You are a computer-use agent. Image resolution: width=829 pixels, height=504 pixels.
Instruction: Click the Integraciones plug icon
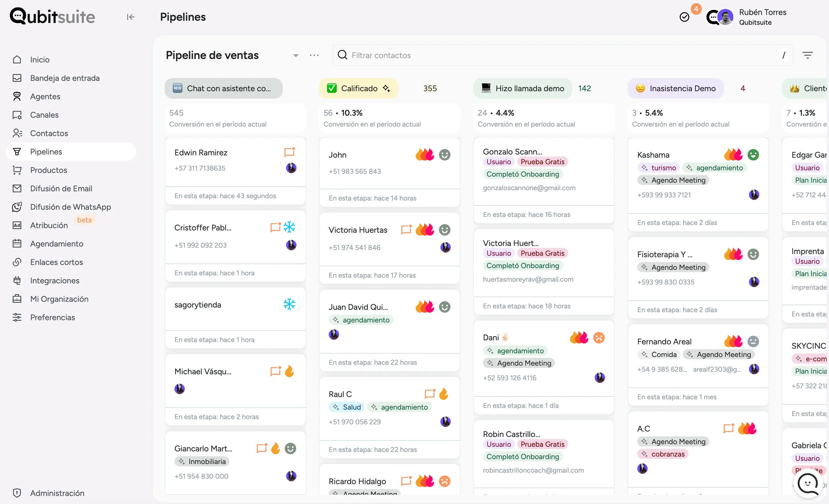17,280
